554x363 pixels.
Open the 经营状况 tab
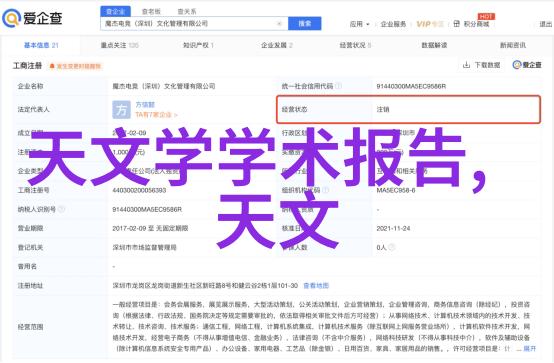(355, 45)
